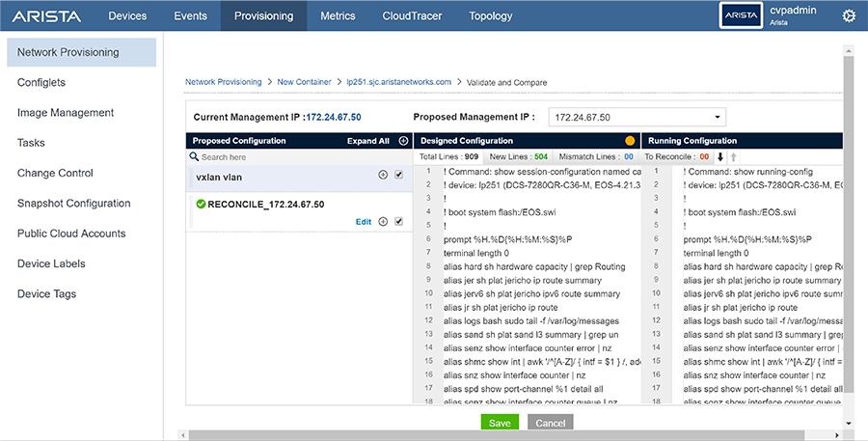Expand RECONCILE_172.24.67.50 configlet plus icon

click(383, 222)
